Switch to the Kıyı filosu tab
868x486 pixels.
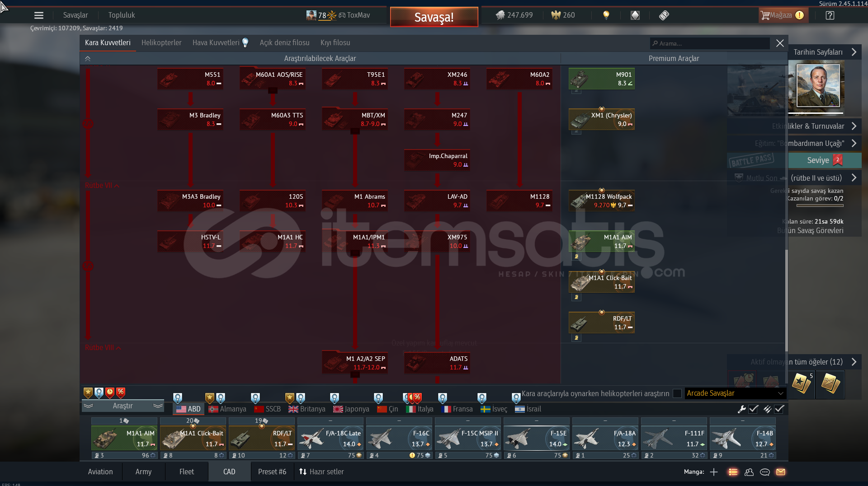[335, 43]
